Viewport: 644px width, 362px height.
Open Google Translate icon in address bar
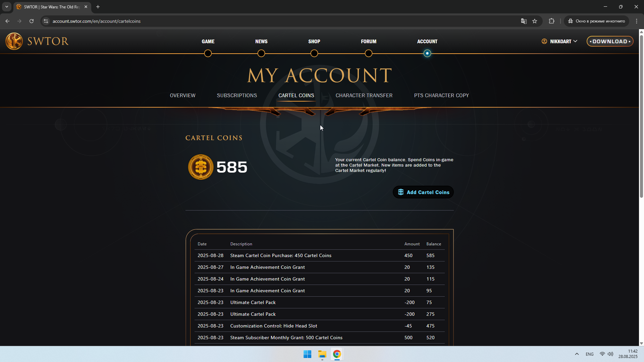(524, 21)
